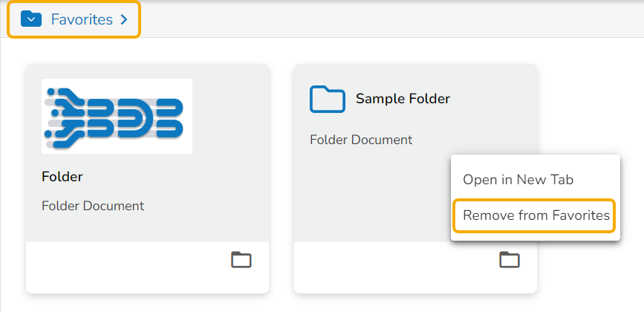The height and width of the screenshot is (312, 644).
Task: Click the white gap between the two cards
Action: click(282, 178)
